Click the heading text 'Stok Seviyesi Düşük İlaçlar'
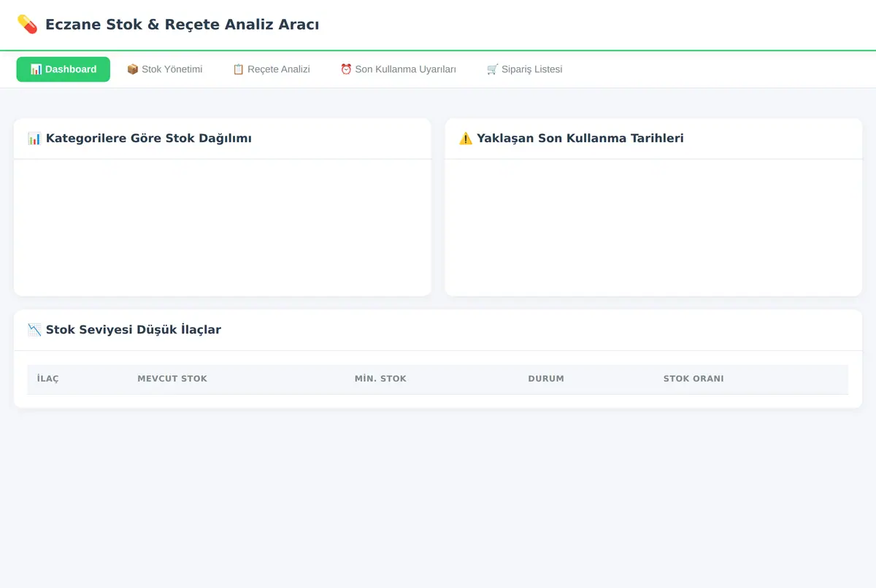This screenshot has width=876, height=588. pos(134,330)
